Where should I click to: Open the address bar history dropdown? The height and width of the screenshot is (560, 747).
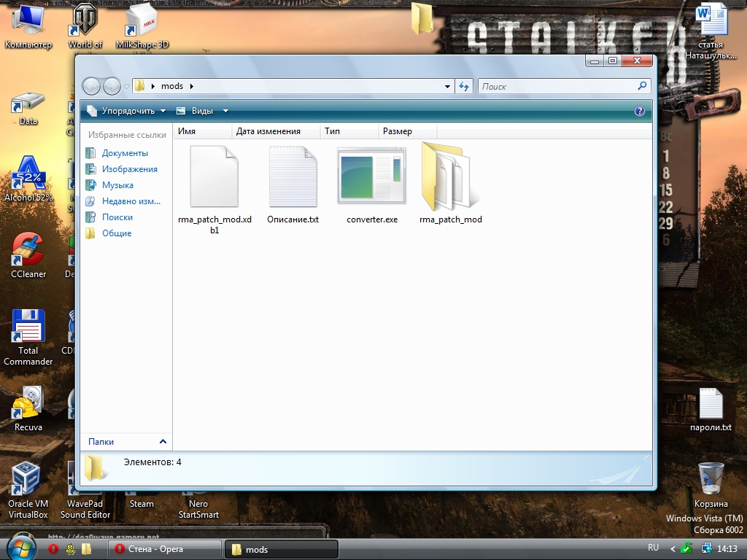[448, 86]
